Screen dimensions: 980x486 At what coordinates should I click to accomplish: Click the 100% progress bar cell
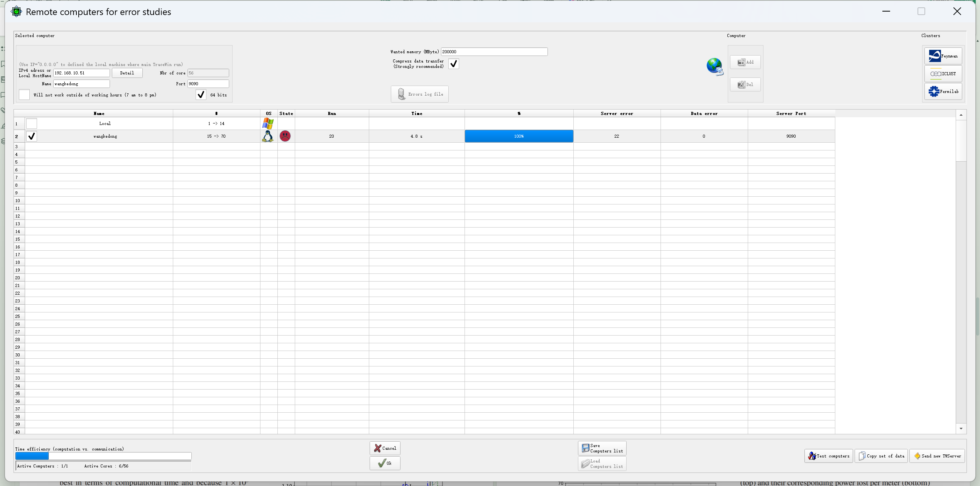pyautogui.click(x=519, y=136)
